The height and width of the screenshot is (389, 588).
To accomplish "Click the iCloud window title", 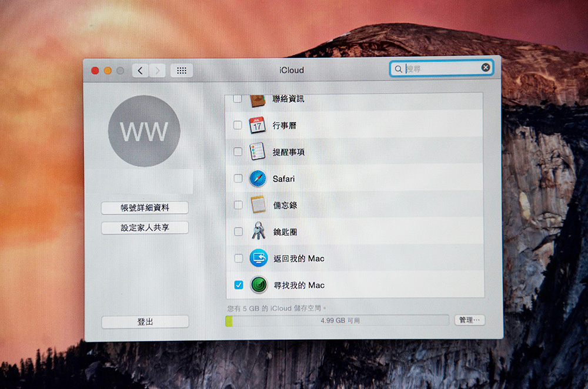I will 292,70.
